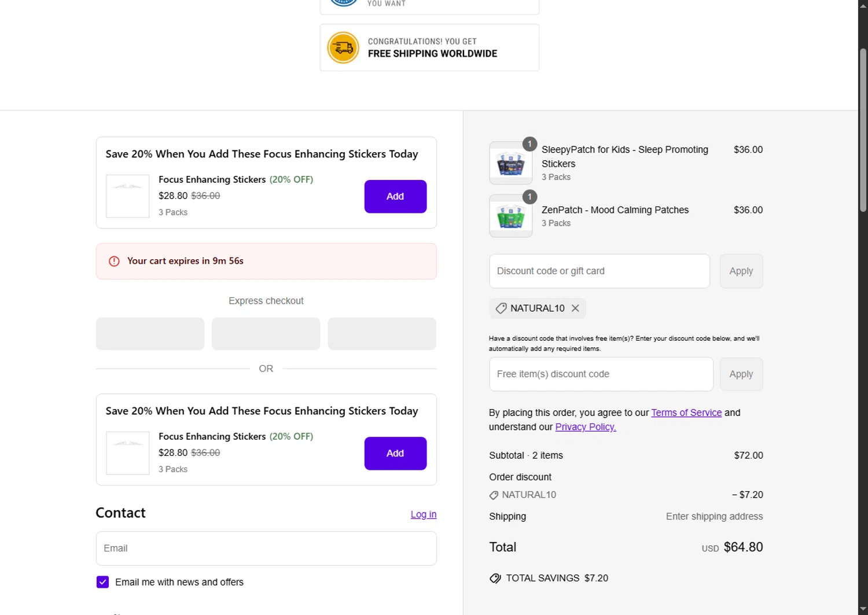Viewport: 868px width, 615px height.
Task: Click the third express checkout button
Action: (x=382, y=334)
